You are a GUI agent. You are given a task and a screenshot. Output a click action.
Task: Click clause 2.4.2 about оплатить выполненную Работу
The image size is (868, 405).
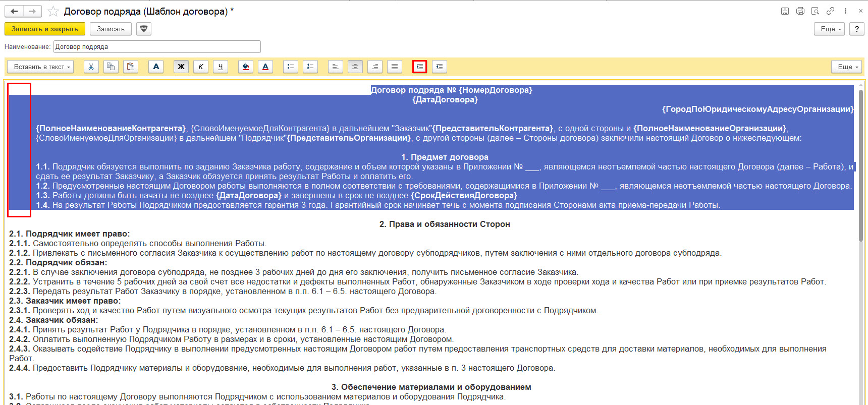[x=232, y=339]
